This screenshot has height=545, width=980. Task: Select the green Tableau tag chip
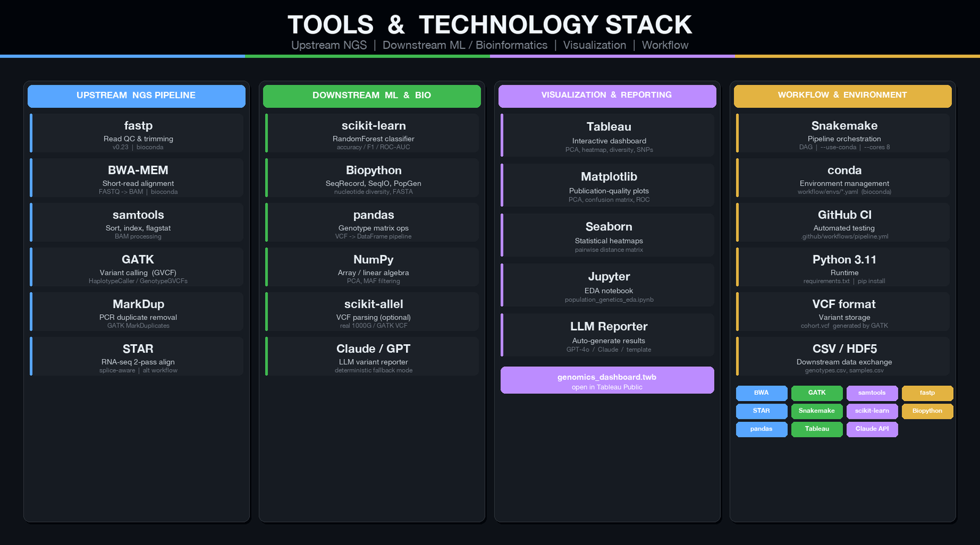816,429
